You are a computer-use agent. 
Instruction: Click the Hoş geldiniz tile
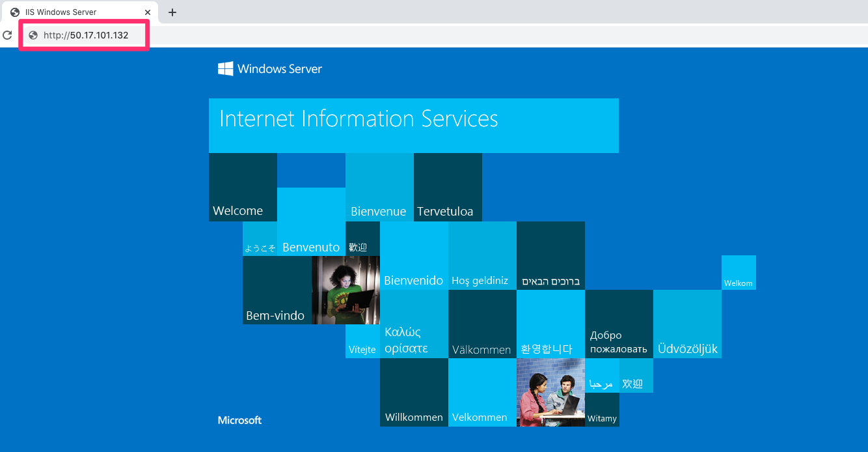point(482,255)
